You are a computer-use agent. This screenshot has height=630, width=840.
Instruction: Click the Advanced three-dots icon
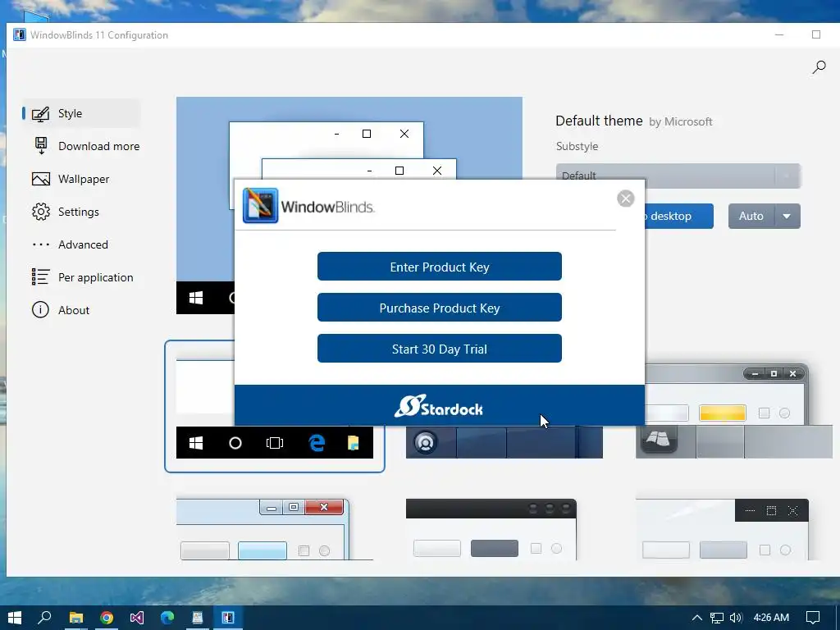point(41,244)
